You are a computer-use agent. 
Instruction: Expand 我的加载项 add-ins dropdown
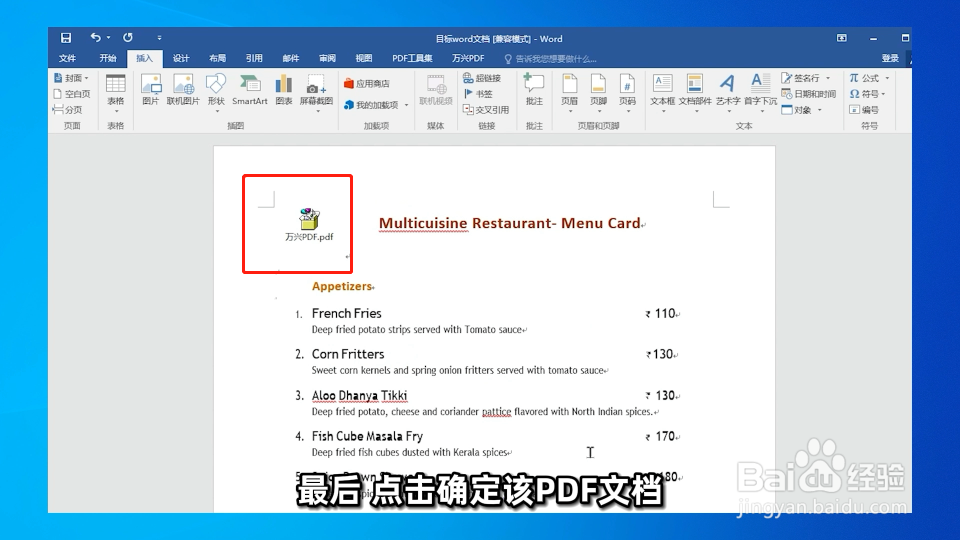[407, 105]
